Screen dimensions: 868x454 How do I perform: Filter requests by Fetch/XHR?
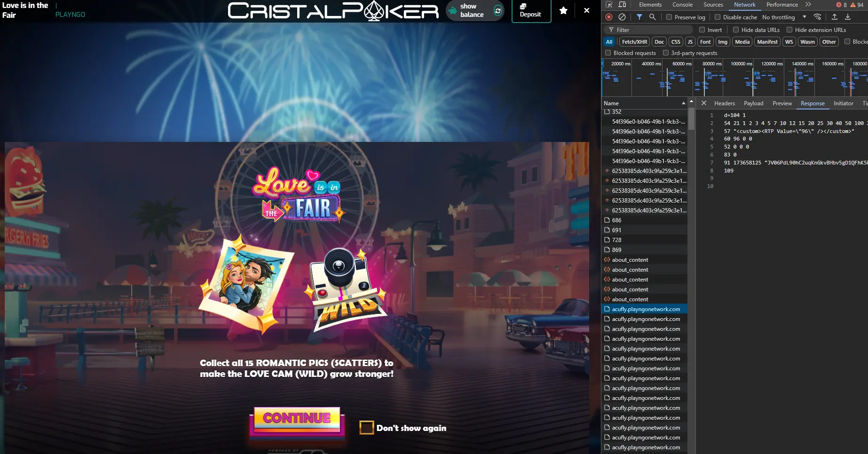point(634,42)
